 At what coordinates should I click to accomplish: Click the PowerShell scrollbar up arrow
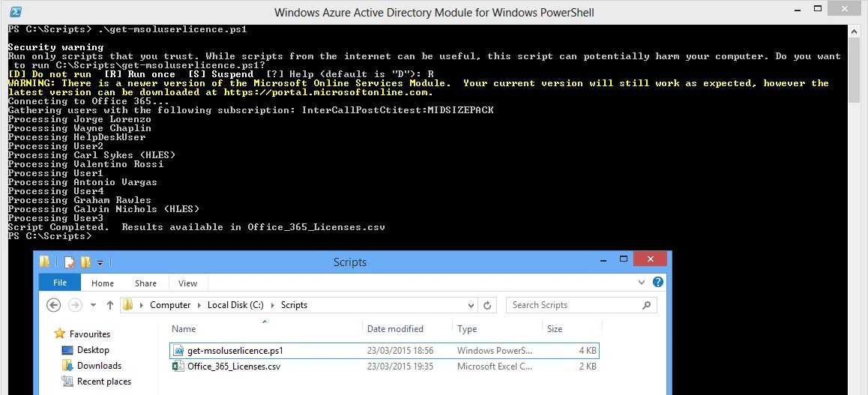[855, 30]
